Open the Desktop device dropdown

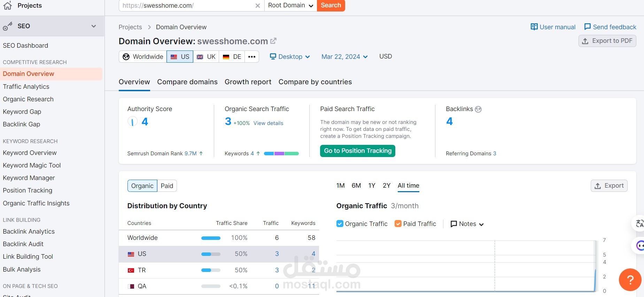(x=290, y=57)
